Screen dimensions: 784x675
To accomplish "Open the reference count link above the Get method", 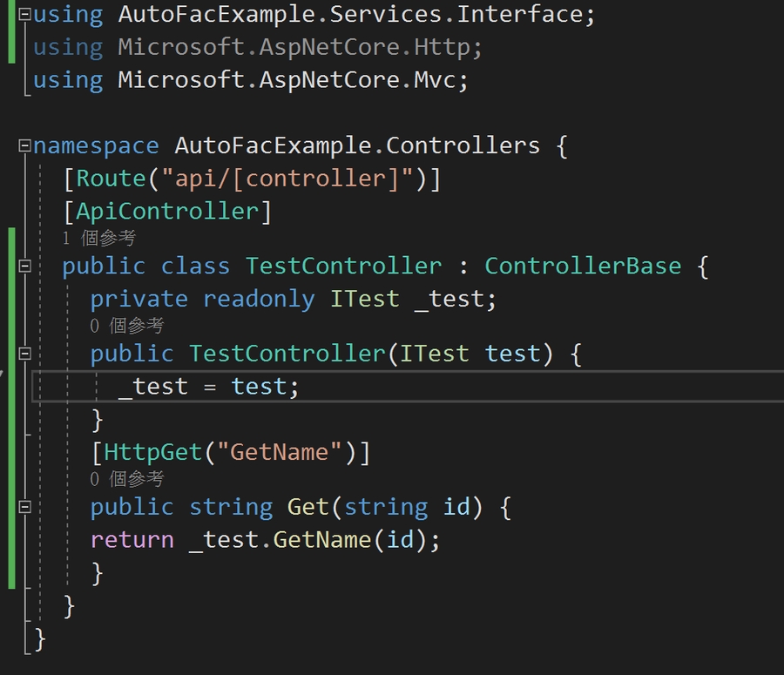I will 126,479.
